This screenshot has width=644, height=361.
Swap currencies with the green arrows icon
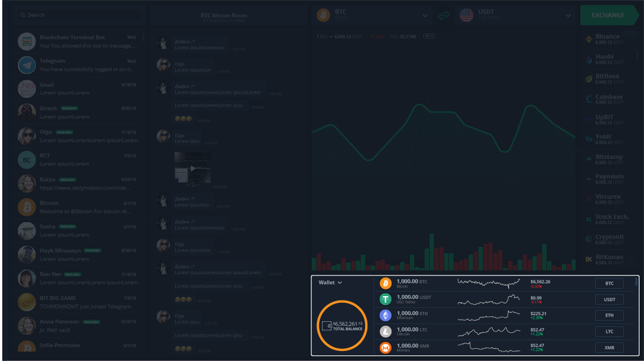pyautogui.click(x=444, y=16)
